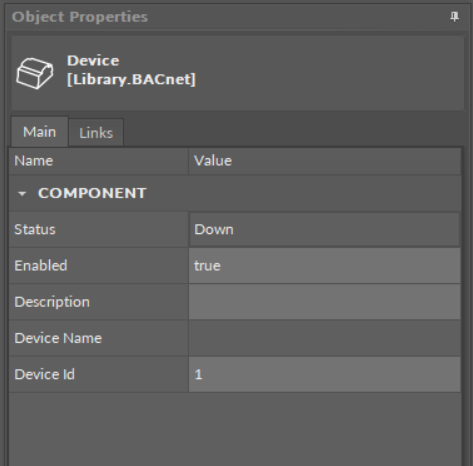The width and height of the screenshot is (473, 466).
Task: Select the Status property row label
Action: point(35,230)
